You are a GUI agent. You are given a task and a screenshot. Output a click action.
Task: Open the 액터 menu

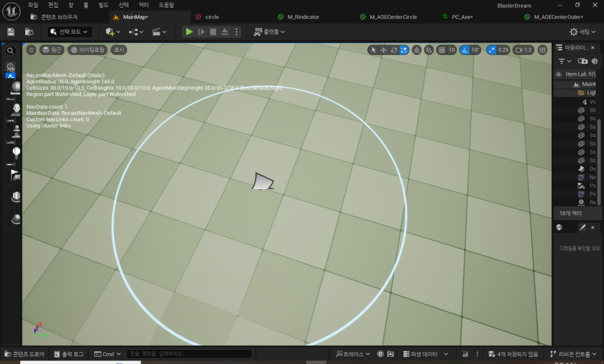click(x=144, y=5)
